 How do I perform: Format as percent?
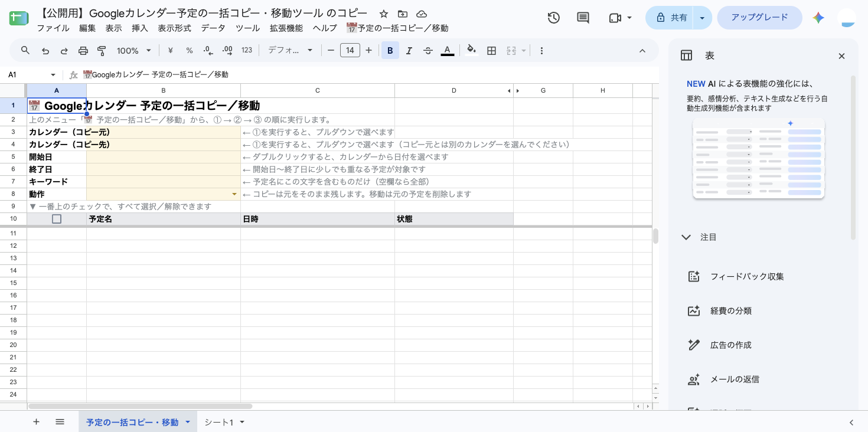[190, 51]
